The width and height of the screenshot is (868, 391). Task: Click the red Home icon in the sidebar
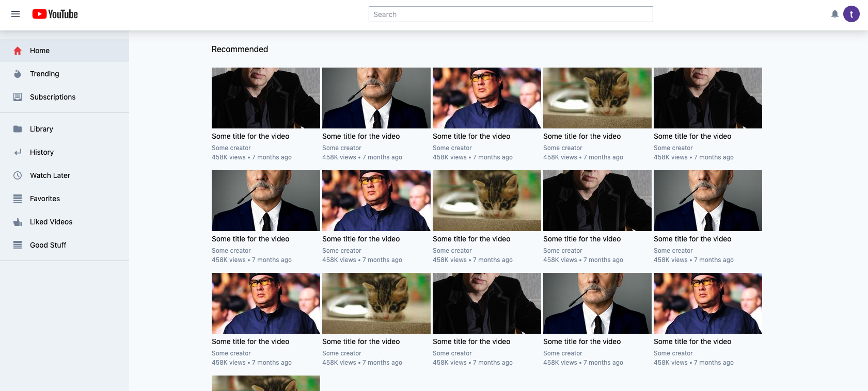[18, 51]
